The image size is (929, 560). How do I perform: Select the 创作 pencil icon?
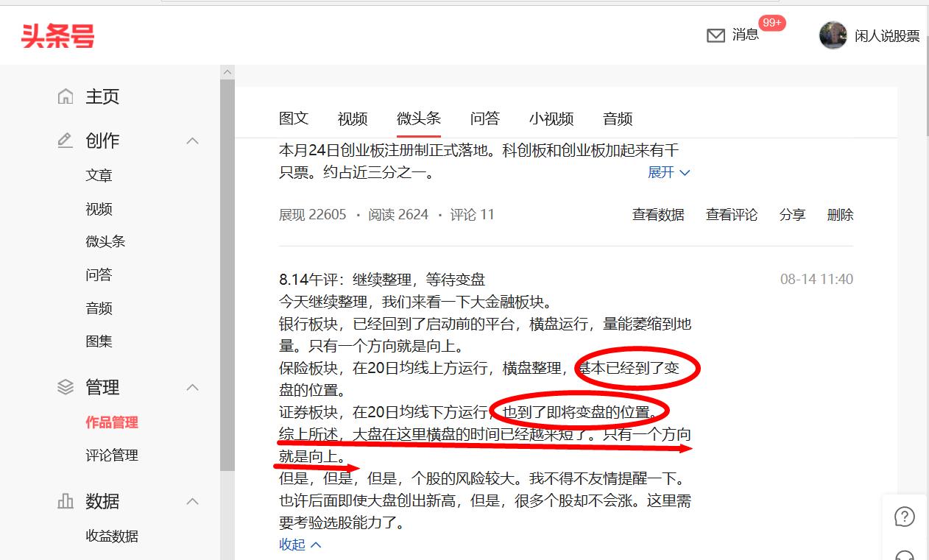66,140
